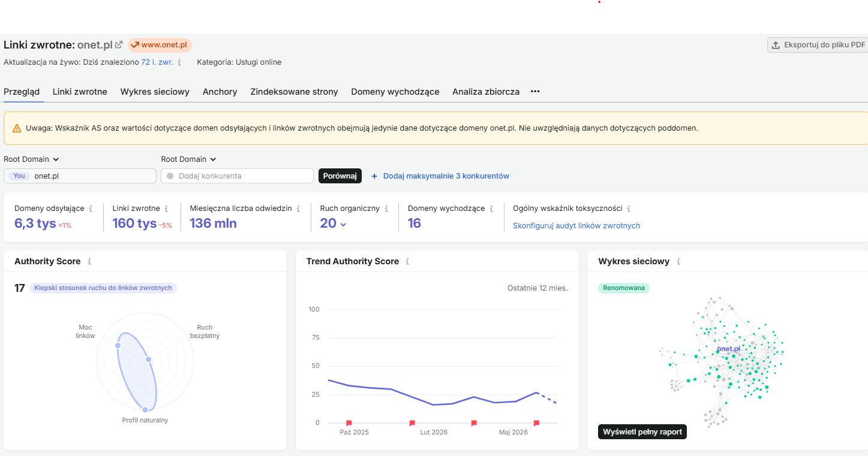Image resolution: width=868 pixels, height=456 pixels.
Task: Click info icon beside Trend Authority Score
Action: pyautogui.click(x=407, y=261)
